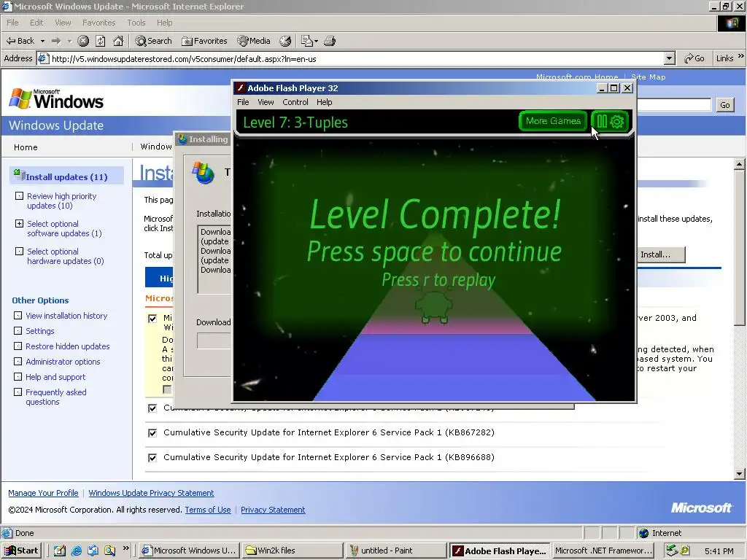Image resolution: width=747 pixels, height=560 pixels.
Task: Click the Start button
Action: tap(21, 551)
